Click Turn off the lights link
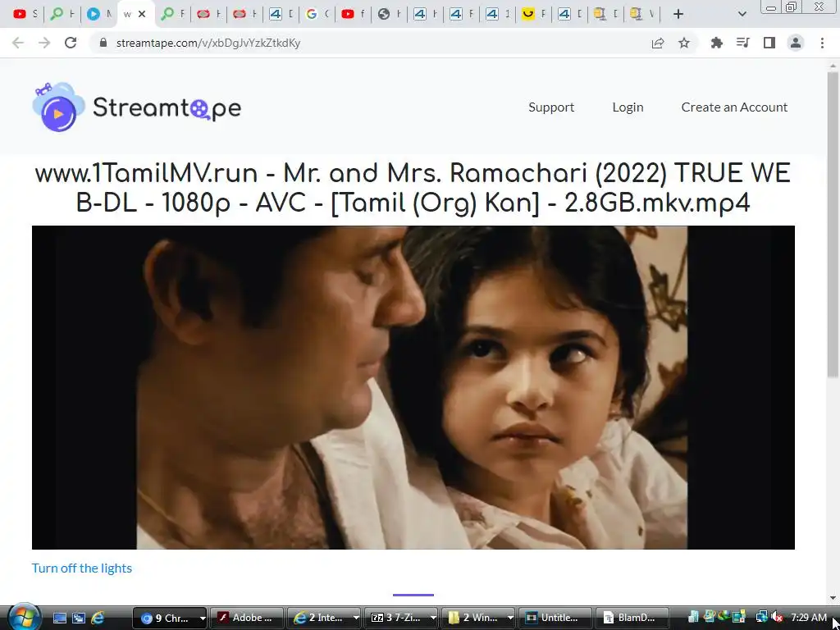The height and width of the screenshot is (630, 840). click(81, 568)
